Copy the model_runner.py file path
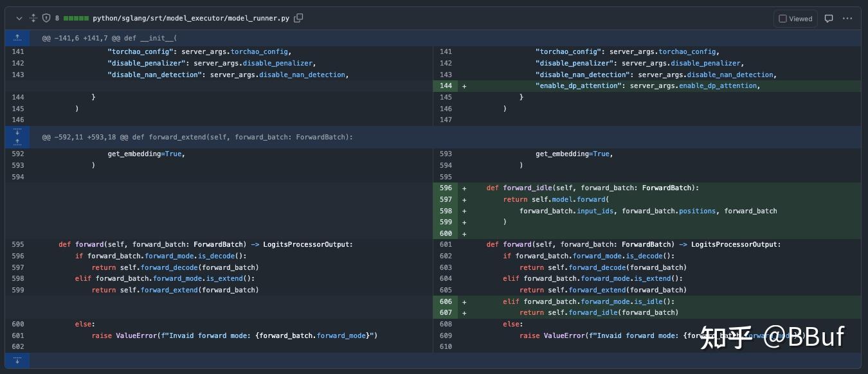 point(298,19)
